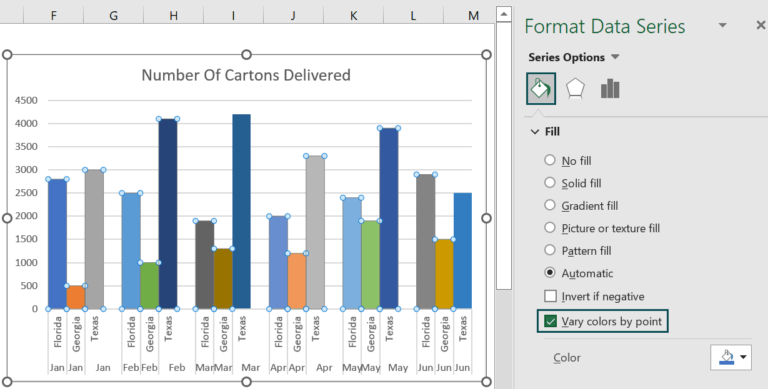This screenshot has width=768, height=389.
Task: Click the vertical scrollbar thumb
Action: (x=504, y=155)
